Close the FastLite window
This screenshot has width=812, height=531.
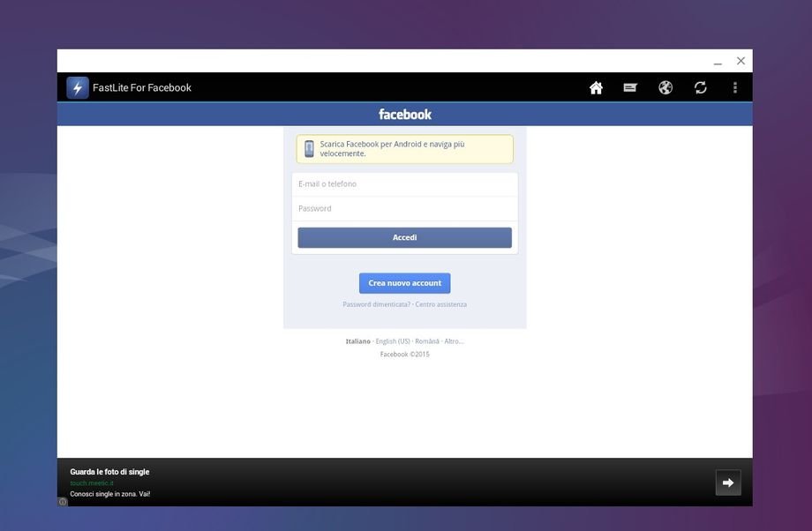pos(741,61)
